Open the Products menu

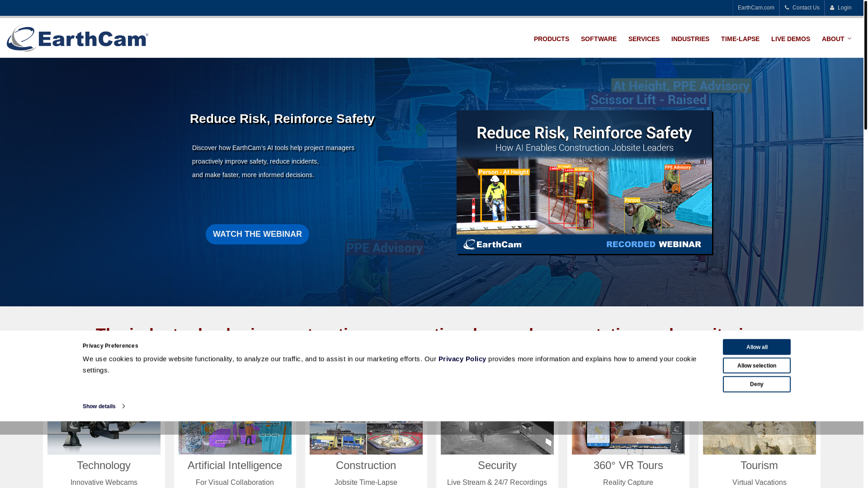[552, 39]
